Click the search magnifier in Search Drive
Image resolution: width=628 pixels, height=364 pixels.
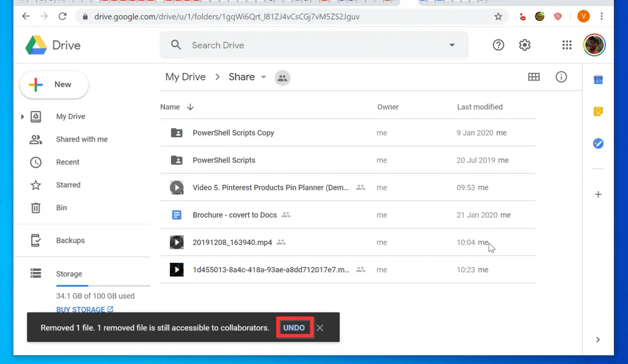(x=176, y=45)
